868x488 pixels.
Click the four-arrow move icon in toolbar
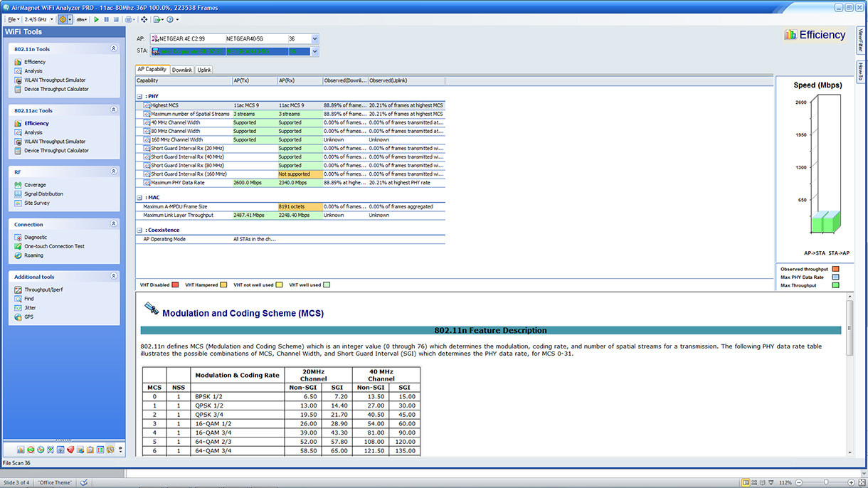point(144,20)
